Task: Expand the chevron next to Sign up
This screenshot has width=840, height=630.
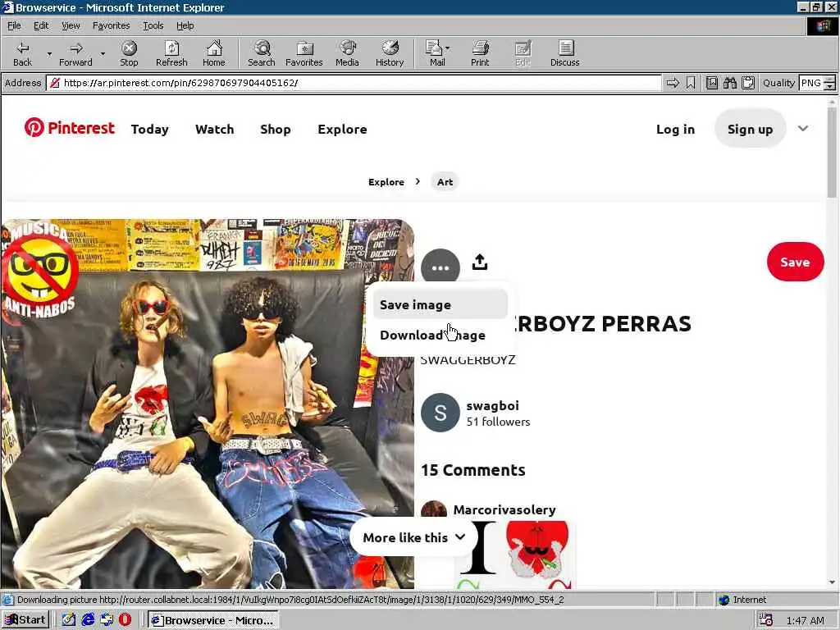Action: click(x=802, y=129)
